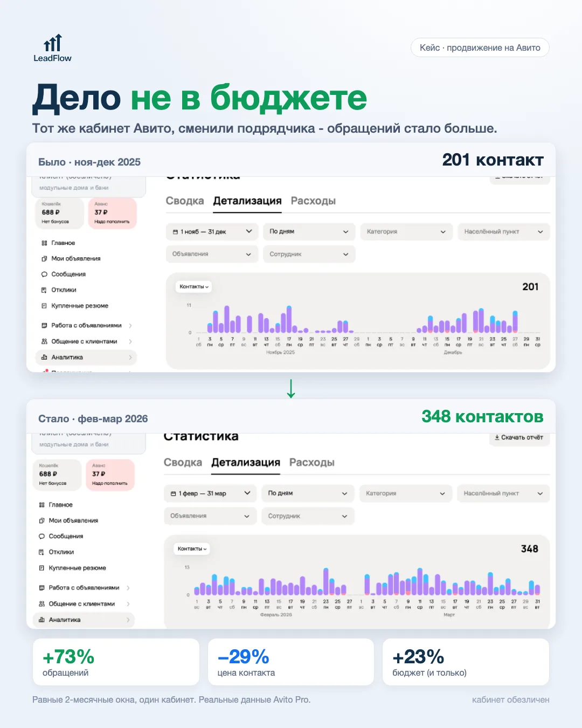
Task: Click the Купленные резюме icon in the Стало panel
Action: tap(41, 568)
